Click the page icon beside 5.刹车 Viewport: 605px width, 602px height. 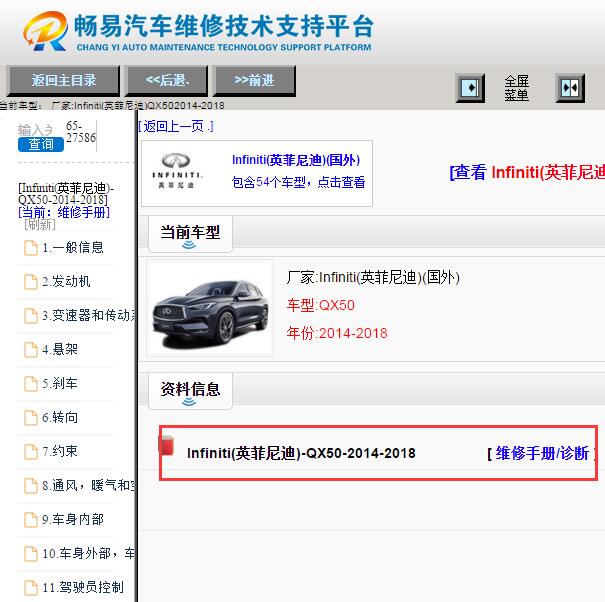pos(31,384)
